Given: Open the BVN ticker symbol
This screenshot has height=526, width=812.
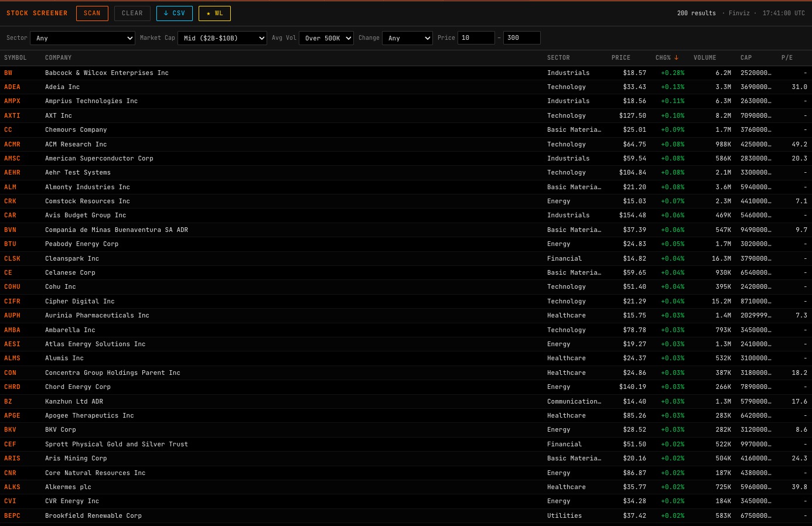Looking at the screenshot, I should [x=10, y=230].
